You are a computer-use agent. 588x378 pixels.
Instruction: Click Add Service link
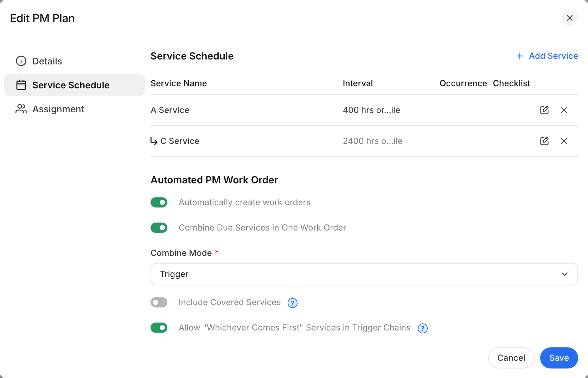[547, 56]
